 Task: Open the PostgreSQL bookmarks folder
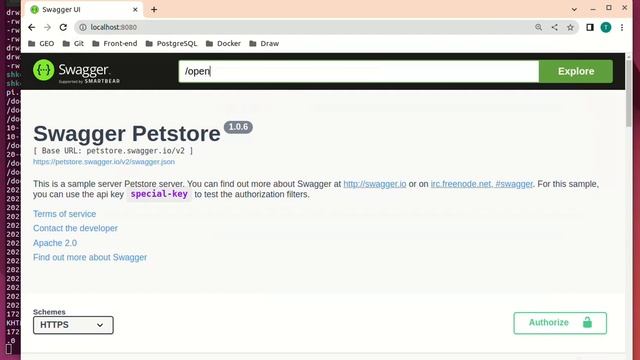pyautogui.click(x=171, y=43)
